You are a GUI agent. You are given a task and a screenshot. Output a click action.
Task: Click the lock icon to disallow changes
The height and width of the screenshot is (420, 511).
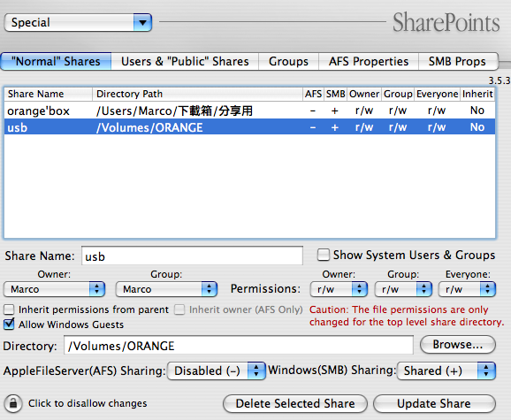13,403
